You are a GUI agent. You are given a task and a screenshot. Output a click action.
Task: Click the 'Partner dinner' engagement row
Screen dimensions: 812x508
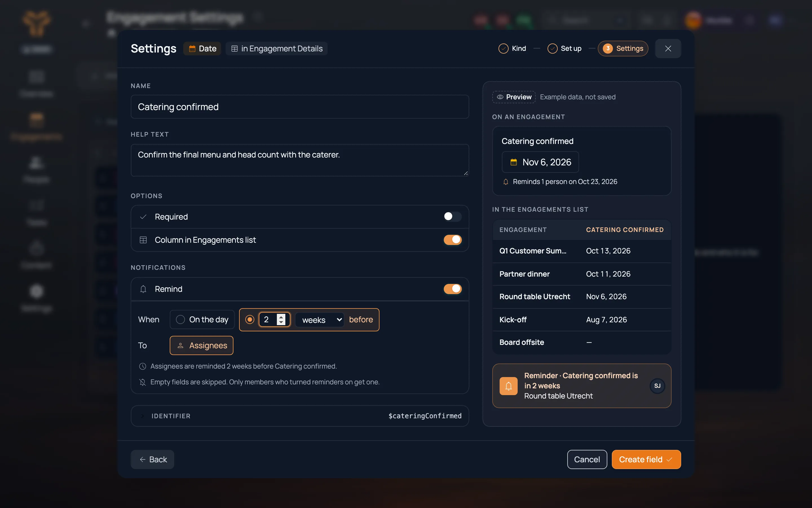(581, 274)
